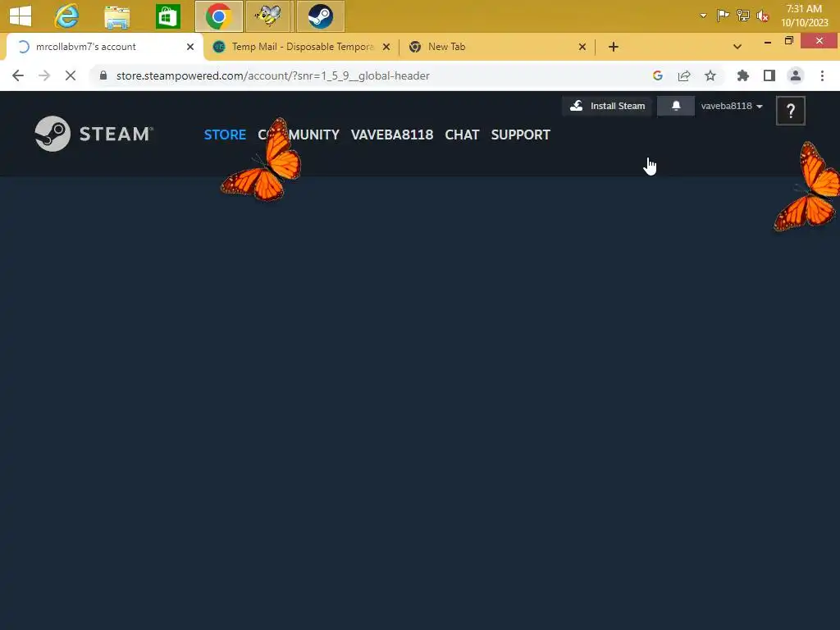
Task: Open the Windows Store taskbar icon
Action: [167, 16]
